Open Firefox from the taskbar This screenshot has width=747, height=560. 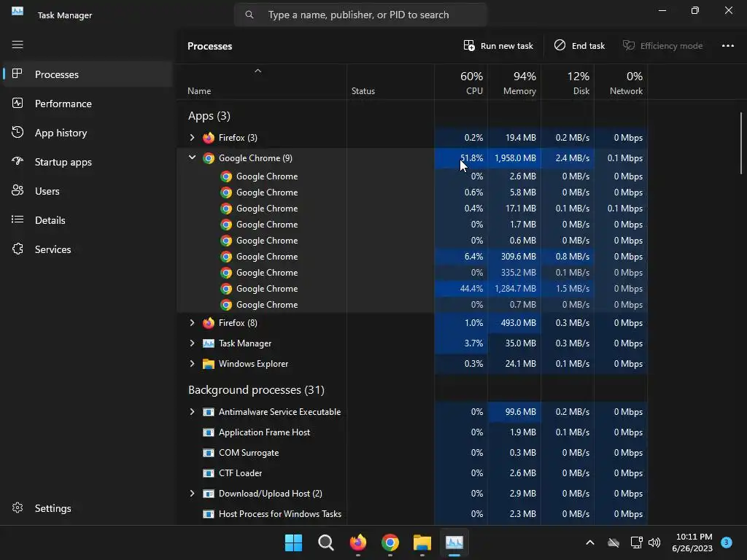click(x=357, y=542)
